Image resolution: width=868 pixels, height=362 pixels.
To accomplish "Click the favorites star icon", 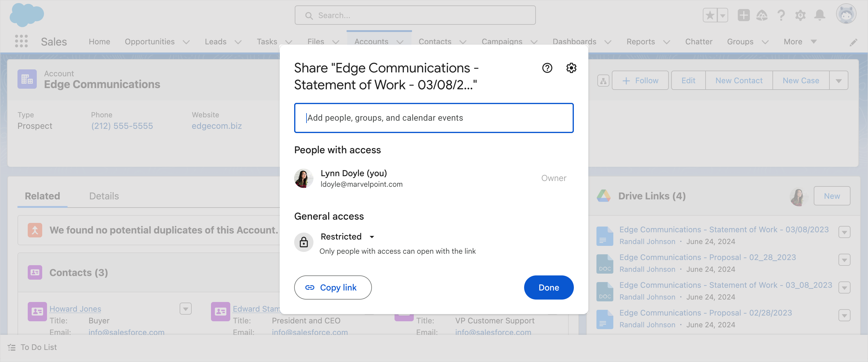I will coord(710,15).
